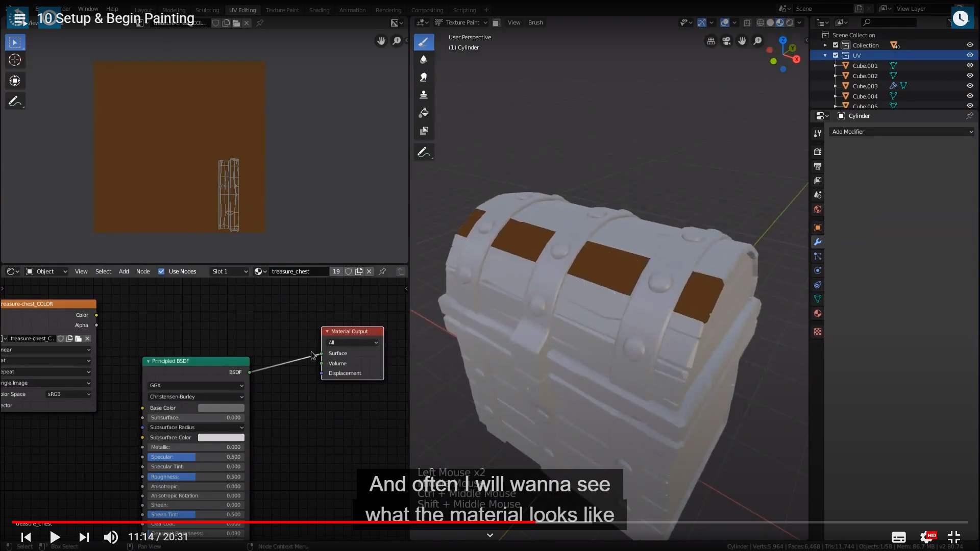Open the Brush menu in viewport header
Screen dimensions: 980x551
click(x=535, y=22)
